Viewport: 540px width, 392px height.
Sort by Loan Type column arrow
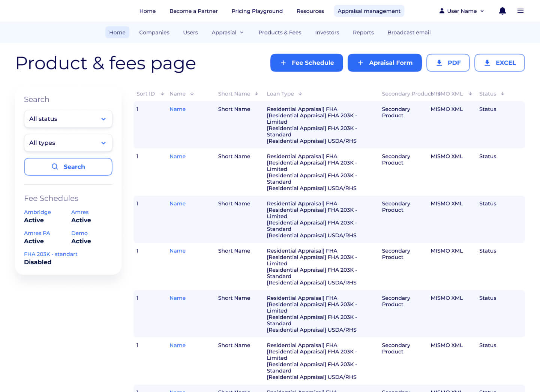pos(300,94)
